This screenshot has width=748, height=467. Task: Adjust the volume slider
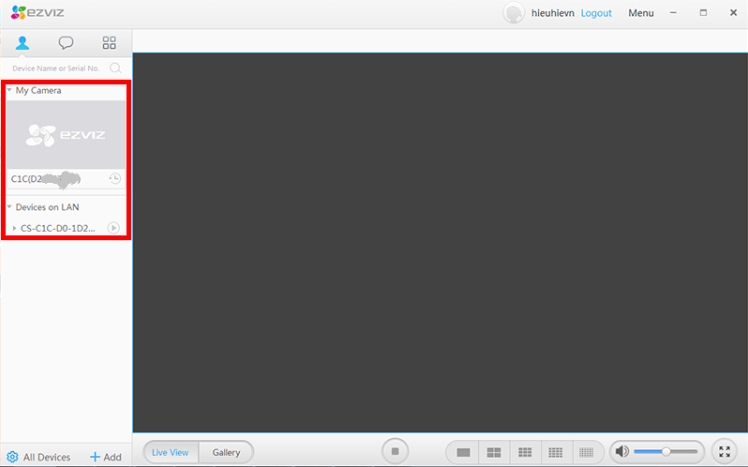(x=666, y=452)
